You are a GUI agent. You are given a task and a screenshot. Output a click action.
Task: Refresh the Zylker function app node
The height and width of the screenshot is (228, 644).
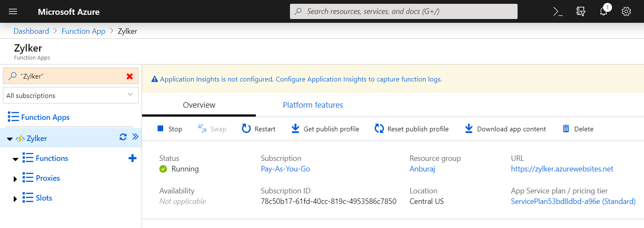click(123, 137)
